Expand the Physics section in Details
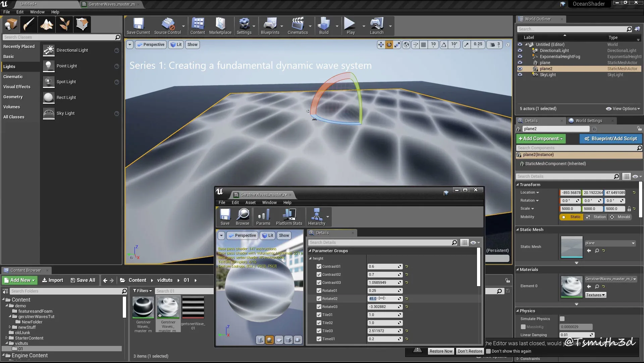This screenshot has height=363, width=644. (518, 311)
